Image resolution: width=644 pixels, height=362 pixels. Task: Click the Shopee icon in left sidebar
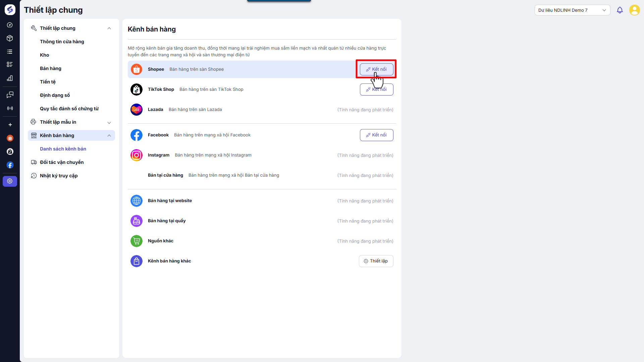pos(10,138)
